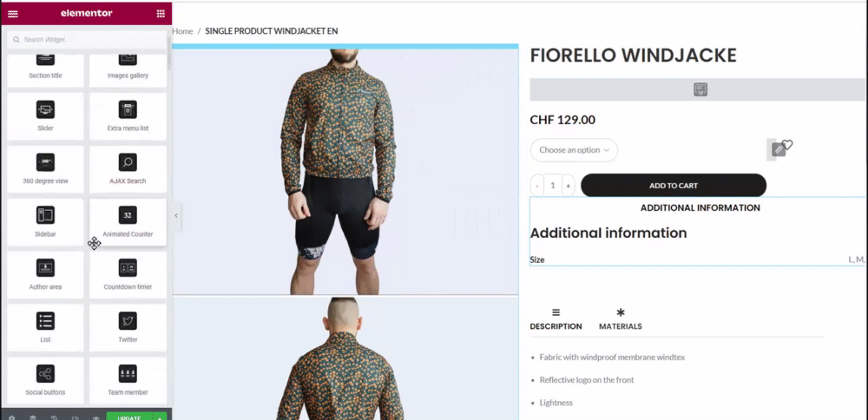This screenshot has height=420, width=868.
Task: Select the Social buttons widget
Action: [45, 380]
